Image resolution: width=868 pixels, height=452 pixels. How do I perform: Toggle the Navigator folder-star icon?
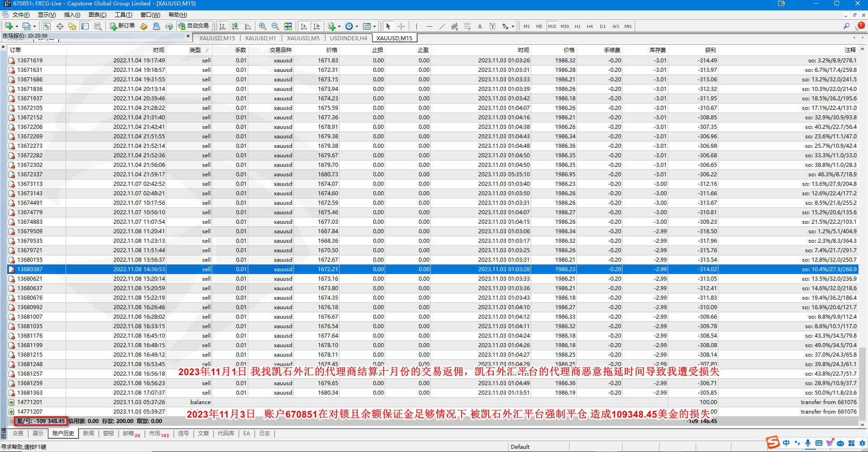coord(72,26)
